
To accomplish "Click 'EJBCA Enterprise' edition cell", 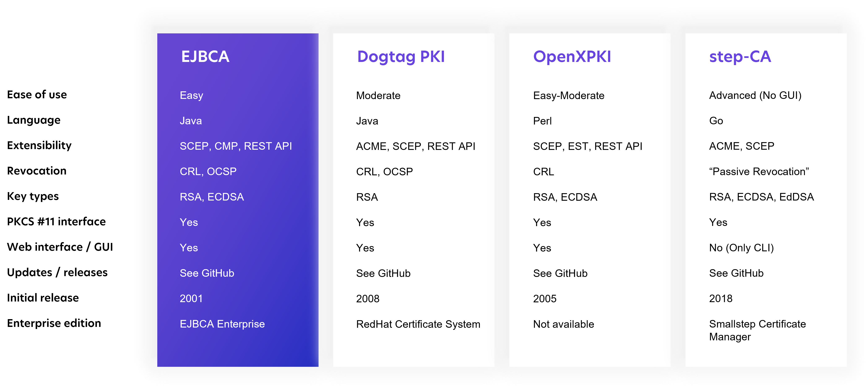I will point(222,324).
